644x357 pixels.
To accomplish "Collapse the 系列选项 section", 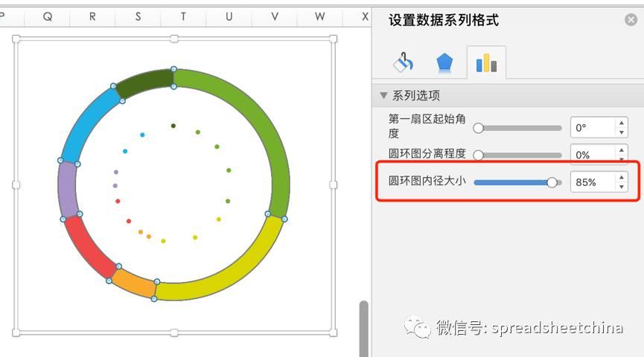I will [x=383, y=95].
